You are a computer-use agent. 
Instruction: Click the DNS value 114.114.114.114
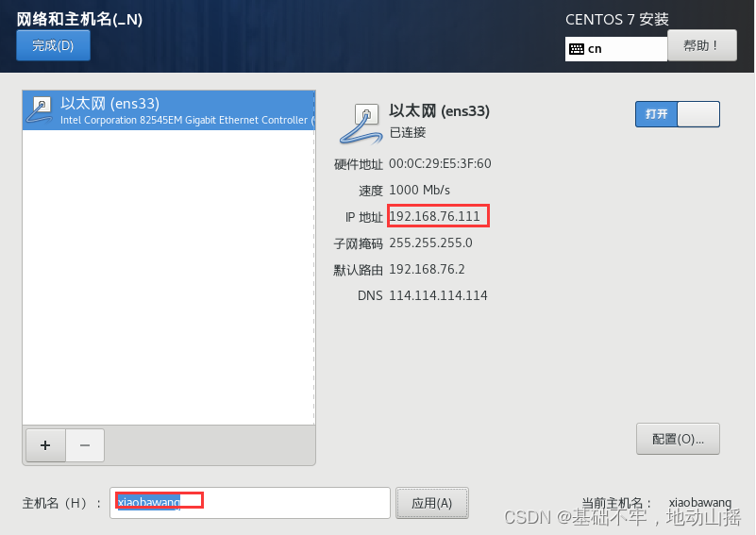(438, 295)
